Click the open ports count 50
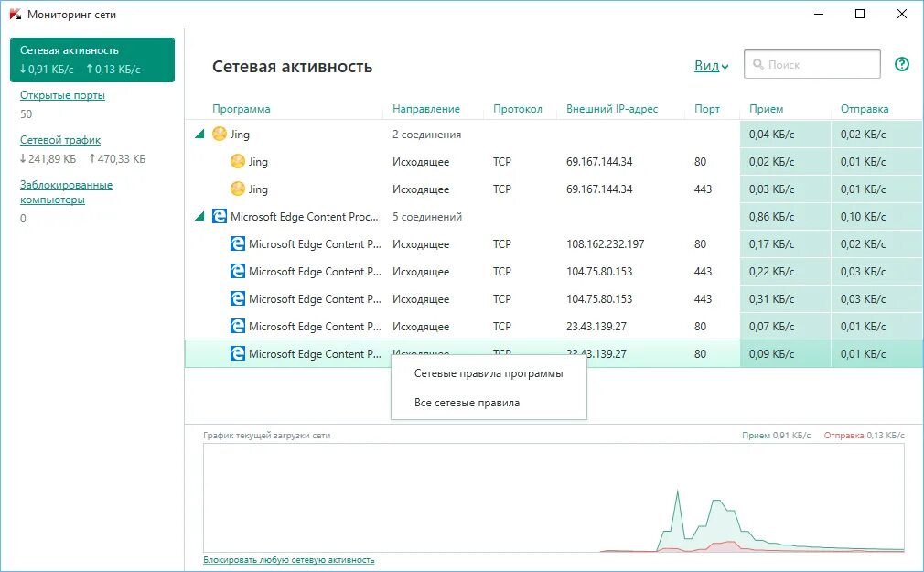 point(26,113)
